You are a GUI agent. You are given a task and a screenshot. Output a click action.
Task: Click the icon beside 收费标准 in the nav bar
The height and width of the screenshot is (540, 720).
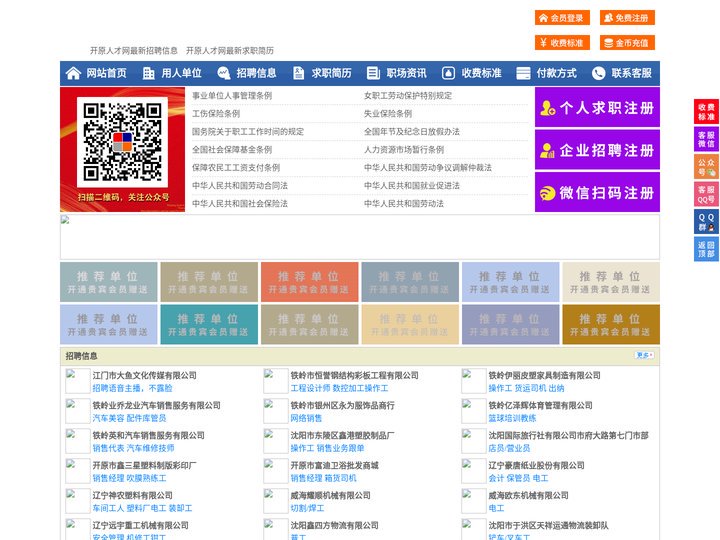tap(448, 73)
